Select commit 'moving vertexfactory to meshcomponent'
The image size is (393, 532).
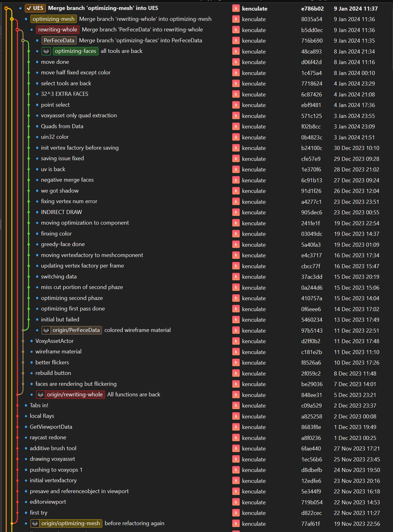click(92, 255)
